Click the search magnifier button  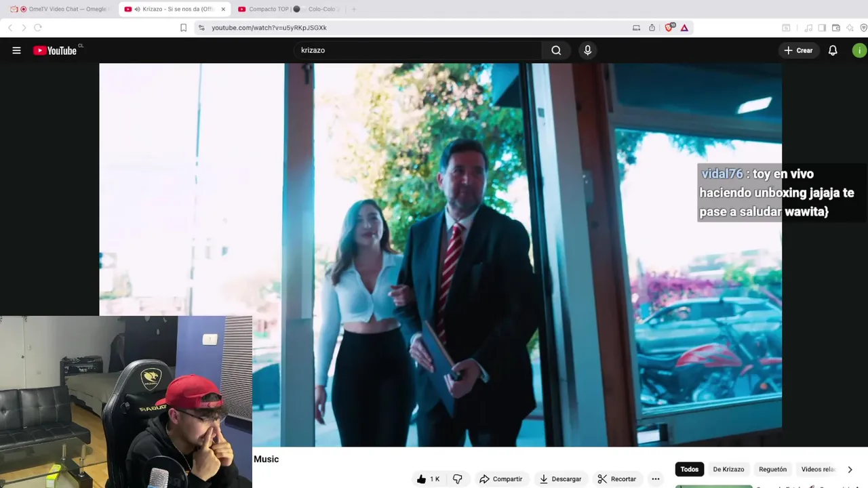(x=556, y=50)
